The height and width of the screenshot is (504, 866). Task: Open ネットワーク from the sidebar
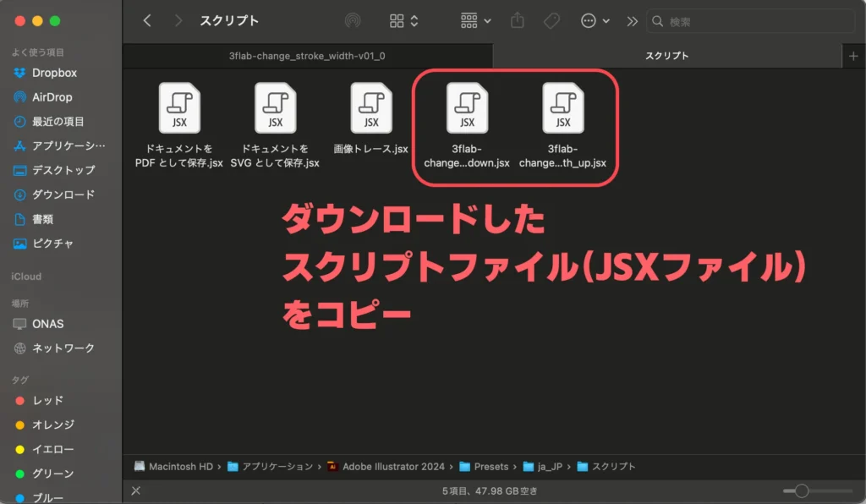54,348
